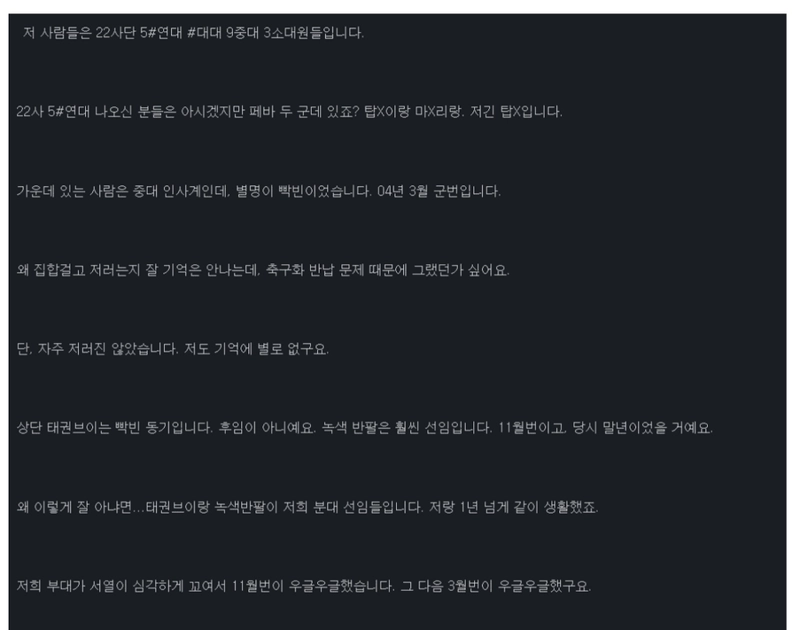Click the sentence '후임이 아니예요.'
Viewport: 800px width, 630px height.
(x=267, y=427)
